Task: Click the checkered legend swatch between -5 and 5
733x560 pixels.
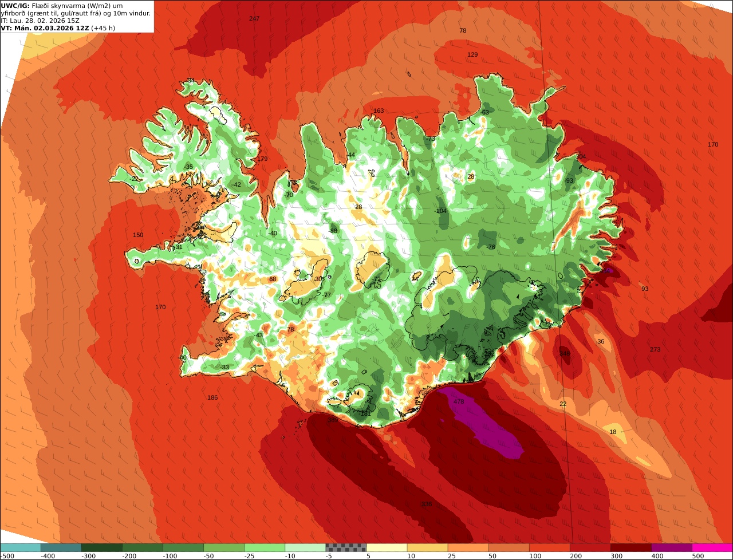Action: point(346,547)
